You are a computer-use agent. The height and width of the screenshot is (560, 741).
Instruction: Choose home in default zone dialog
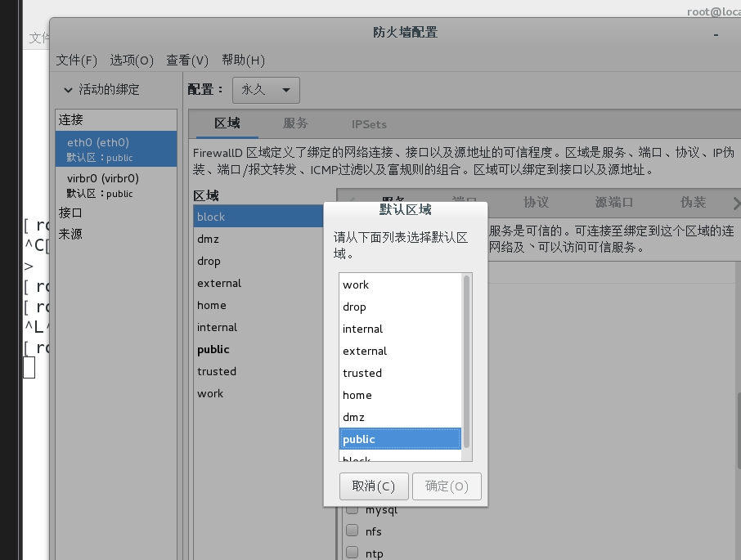pyautogui.click(x=400, y=395)
